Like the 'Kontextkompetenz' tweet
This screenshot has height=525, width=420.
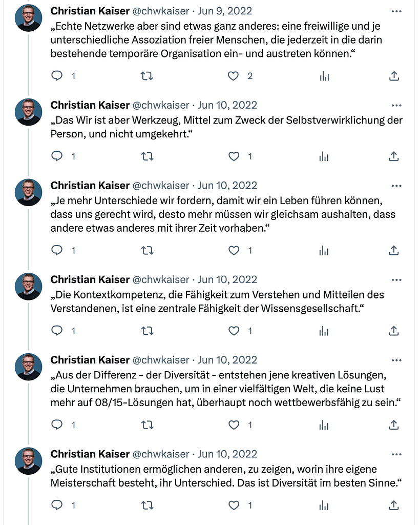234,331
